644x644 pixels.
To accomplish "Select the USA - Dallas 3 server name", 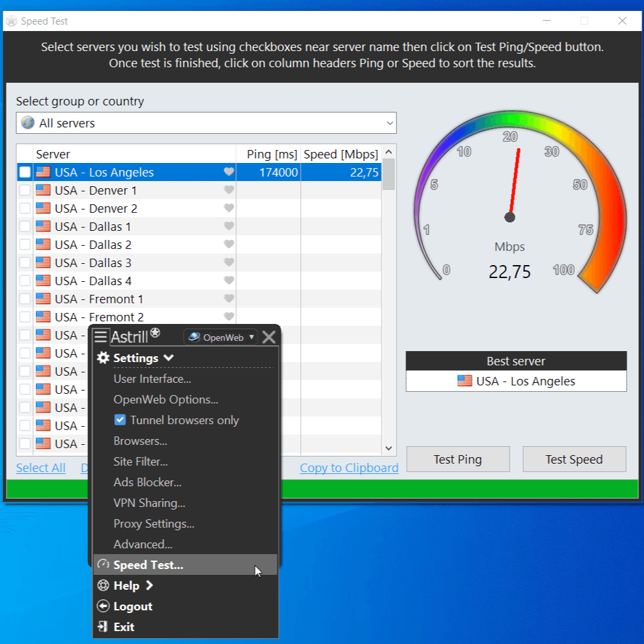I will pyautogui.click(x=93, y=263).
